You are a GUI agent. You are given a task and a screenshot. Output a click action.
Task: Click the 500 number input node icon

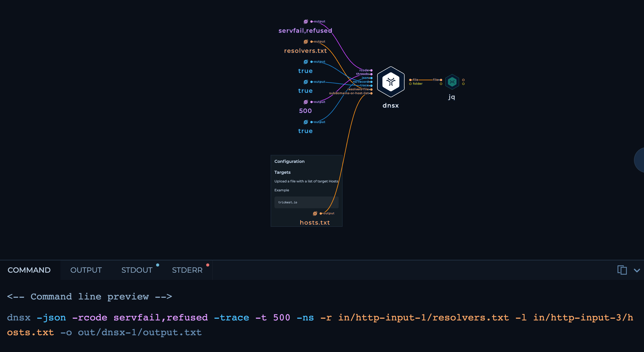tap(306, 102)
